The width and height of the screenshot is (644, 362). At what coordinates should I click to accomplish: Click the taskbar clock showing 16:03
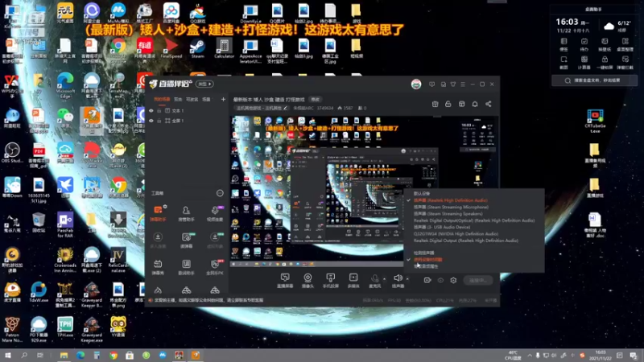601,356
